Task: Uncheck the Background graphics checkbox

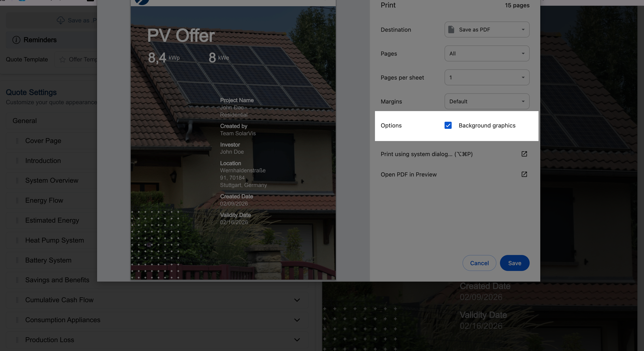Action: click(448, 125)
